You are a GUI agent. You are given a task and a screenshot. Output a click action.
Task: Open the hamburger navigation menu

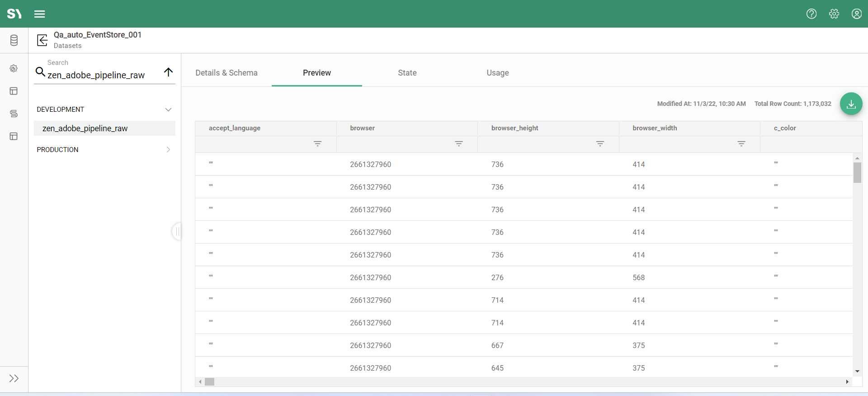(40, 14)
